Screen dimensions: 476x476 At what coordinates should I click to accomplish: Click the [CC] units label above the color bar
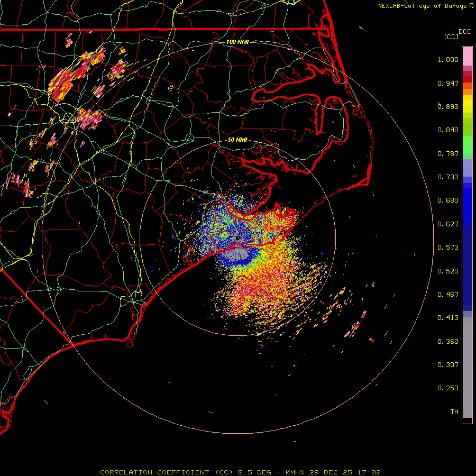pyautogui.click(x=451, y=36)
